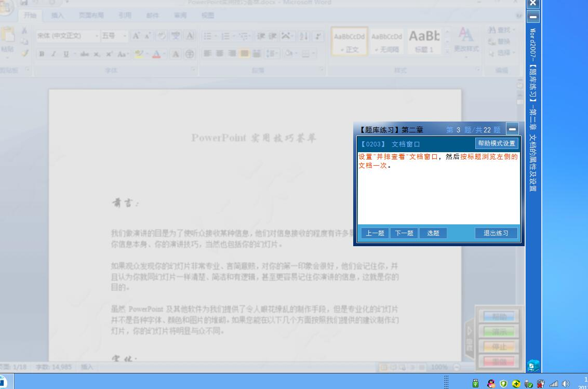Switch to the 视图 ribbon tab

point(207,16)
